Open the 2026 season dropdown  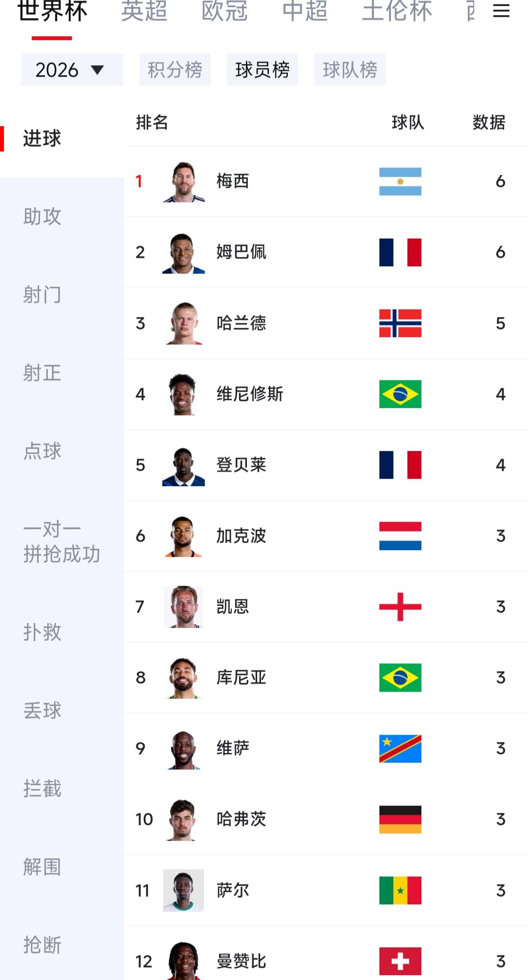[x=72, y=69]
